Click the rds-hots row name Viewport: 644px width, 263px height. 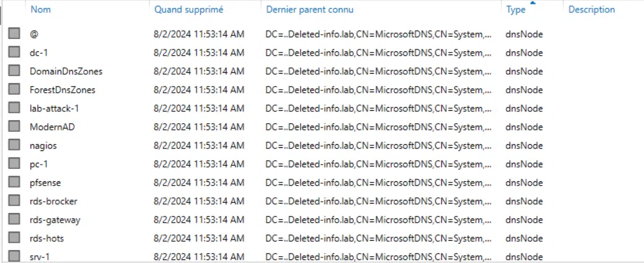46,238
